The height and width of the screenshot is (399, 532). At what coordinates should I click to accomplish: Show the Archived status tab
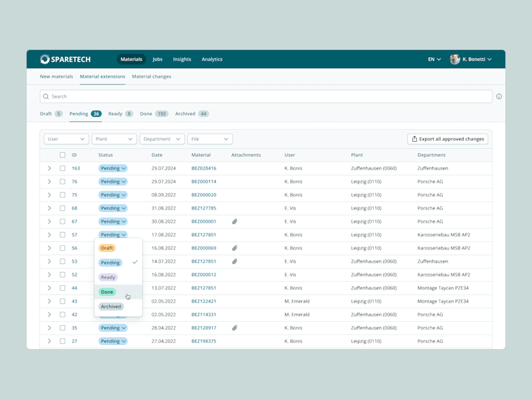[x=192, y=114]
